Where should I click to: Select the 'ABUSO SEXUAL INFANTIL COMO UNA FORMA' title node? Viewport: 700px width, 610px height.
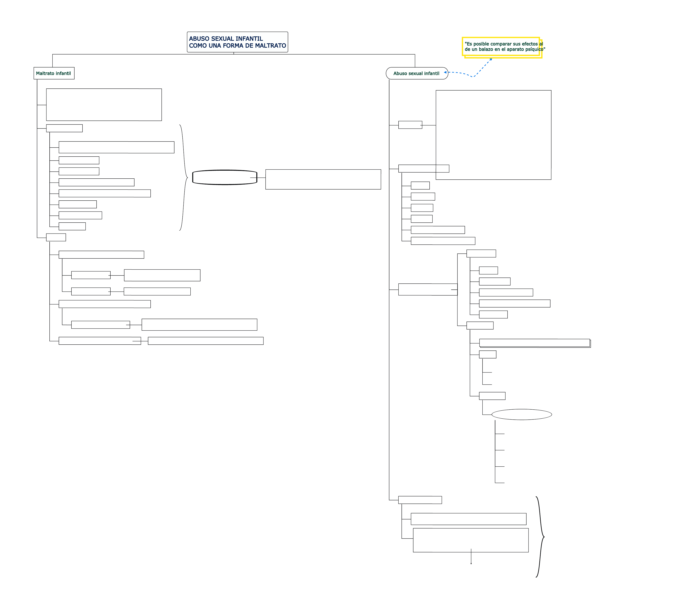point(237,42)
